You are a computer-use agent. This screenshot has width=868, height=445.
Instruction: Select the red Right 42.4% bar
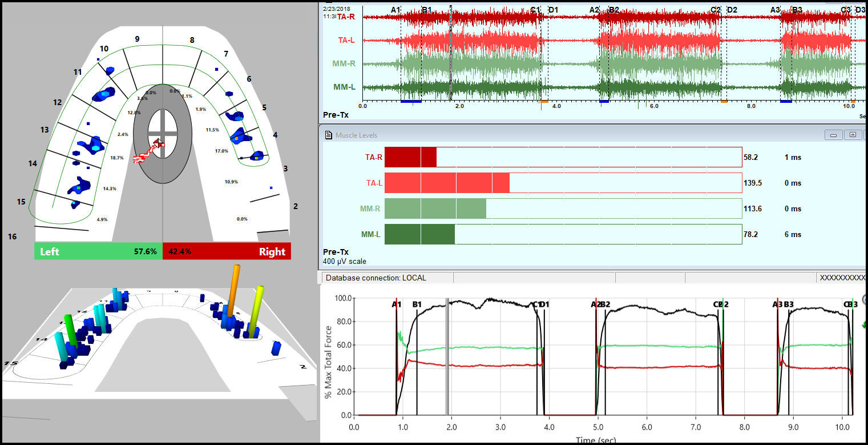pyautogui.click(x=227, y=251)
